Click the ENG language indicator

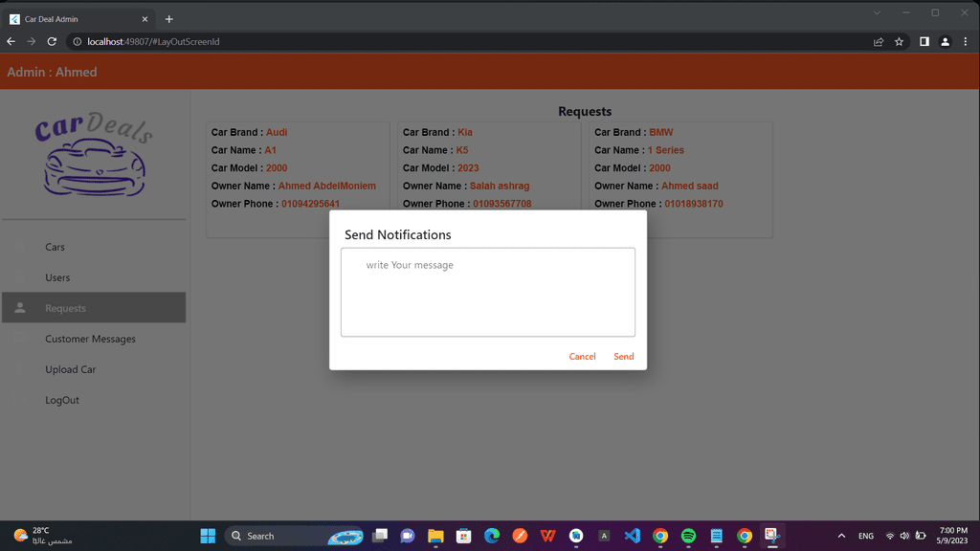coord(865,536)
